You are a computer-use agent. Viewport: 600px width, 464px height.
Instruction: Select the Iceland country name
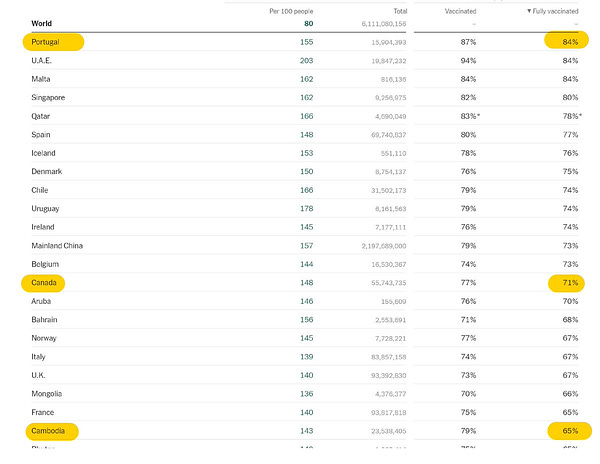(43, 153)
